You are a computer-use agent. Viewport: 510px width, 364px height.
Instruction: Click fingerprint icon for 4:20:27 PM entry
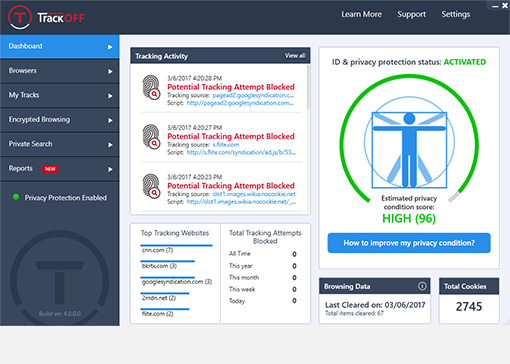point(151,136)
